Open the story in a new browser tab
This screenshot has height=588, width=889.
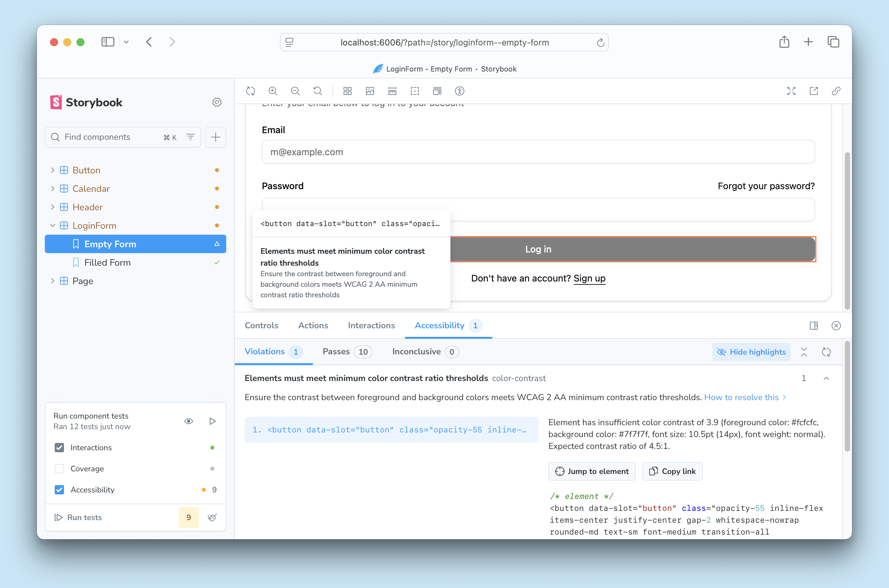[813, 91]
